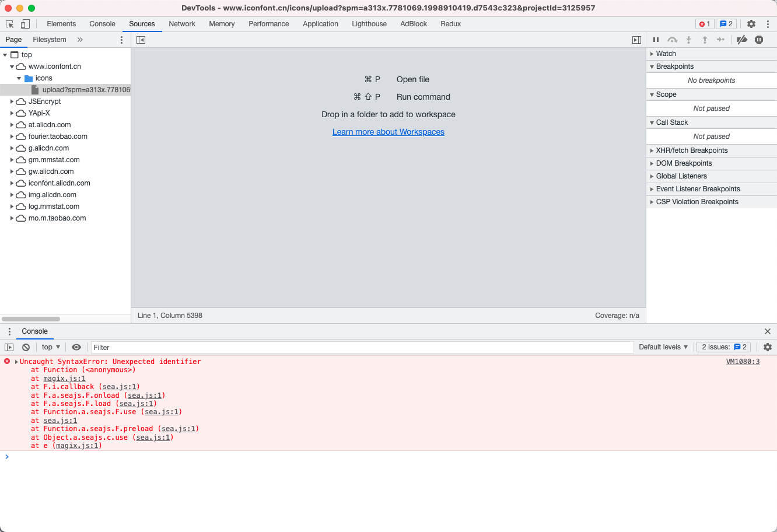The width and height of the screenshot is (777, 532).
Task: Click inside the console Filter input
Action: pyautogui.click(x=233, y=347)
